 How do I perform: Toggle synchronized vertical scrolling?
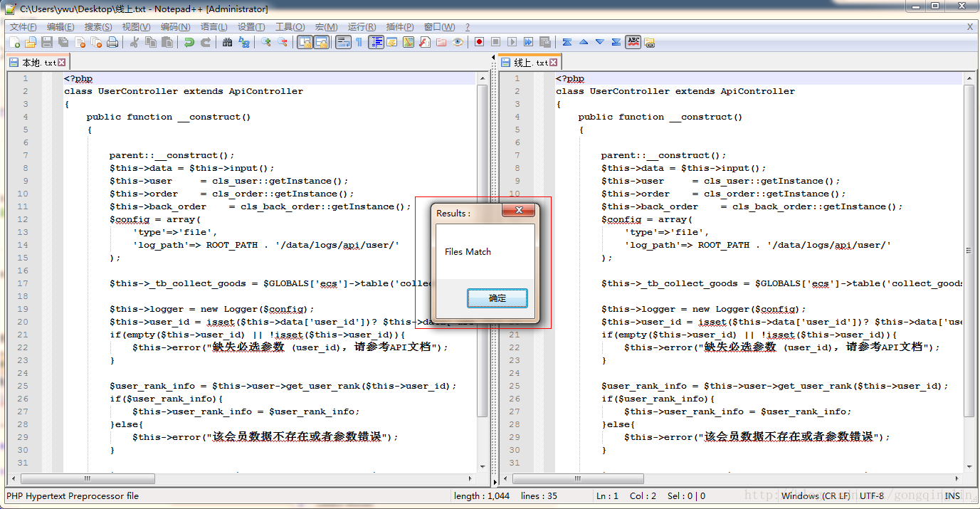point(305,42)
